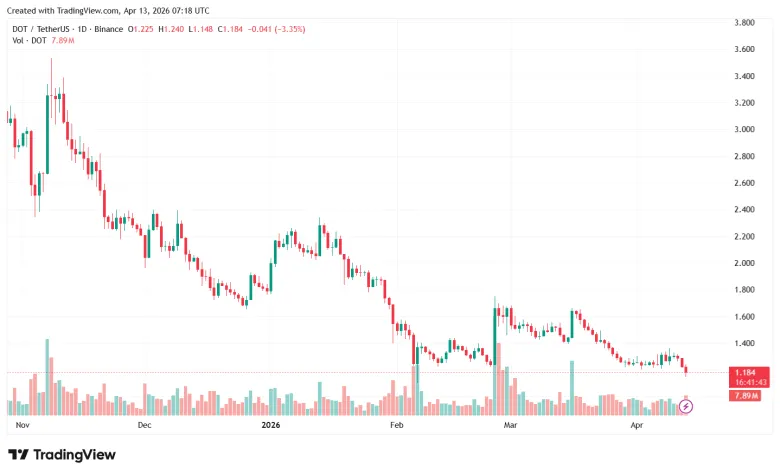780x475 pixels.
Task: Click the 1.400 price axis label
Action: 744,343
